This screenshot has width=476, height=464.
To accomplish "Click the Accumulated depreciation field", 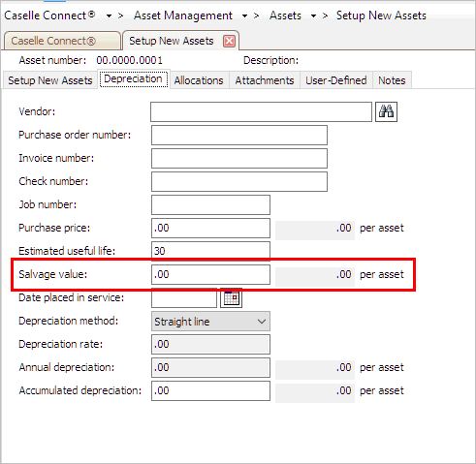I will click(x=210, y=390).
